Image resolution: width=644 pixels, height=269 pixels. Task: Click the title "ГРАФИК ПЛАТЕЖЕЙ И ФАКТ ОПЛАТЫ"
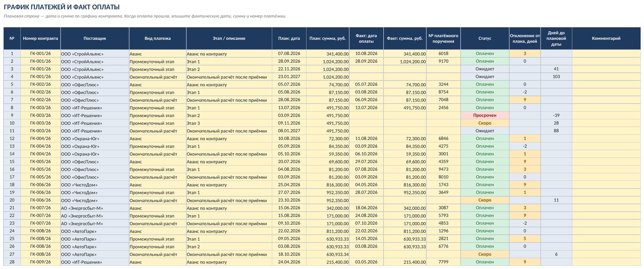pos(61,7)
